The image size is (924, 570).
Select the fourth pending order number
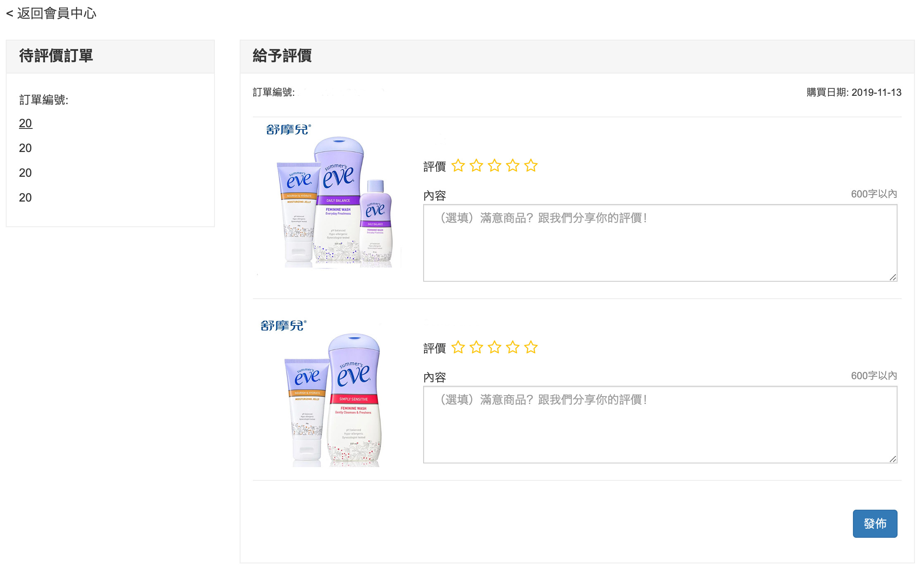coord(25,198)
